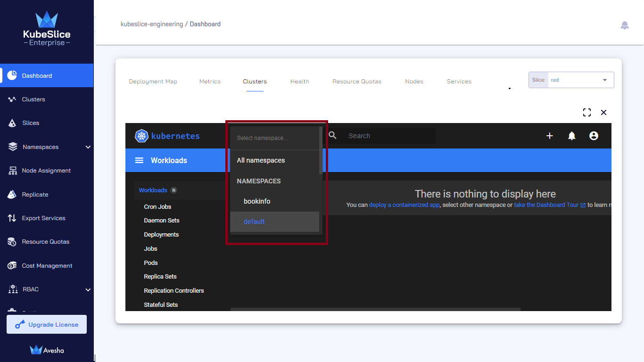Switch to the Metrics tab
The image size is (644, 362).
click(210, 82)
